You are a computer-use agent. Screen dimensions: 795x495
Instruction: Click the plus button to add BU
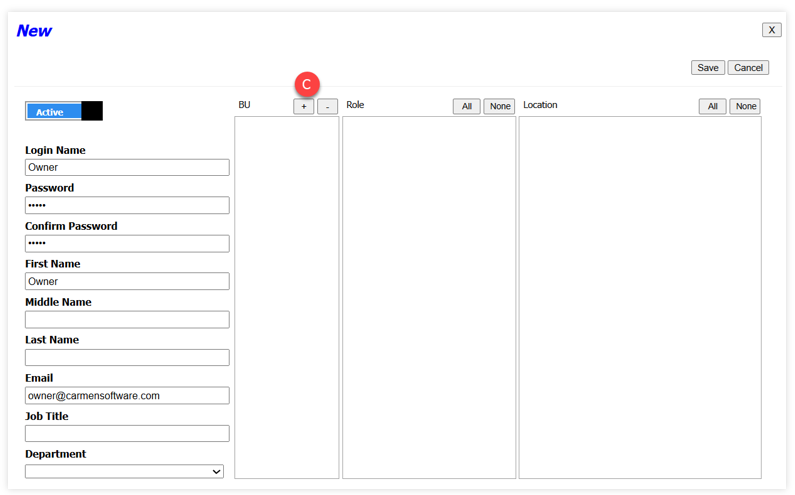[303, 106]
